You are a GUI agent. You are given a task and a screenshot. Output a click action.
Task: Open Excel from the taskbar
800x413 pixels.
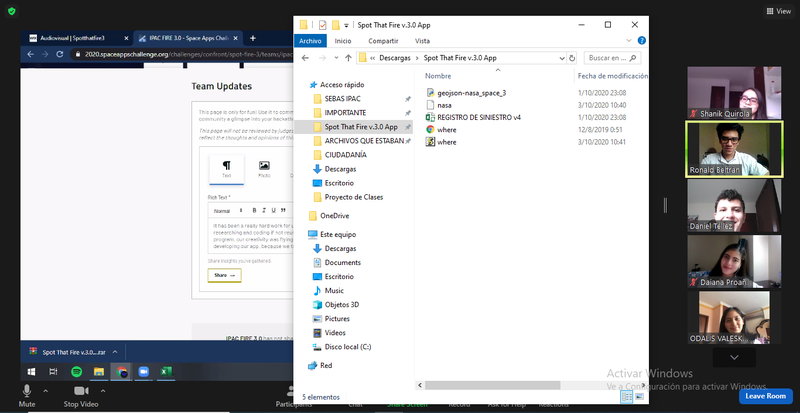(167, 371)
